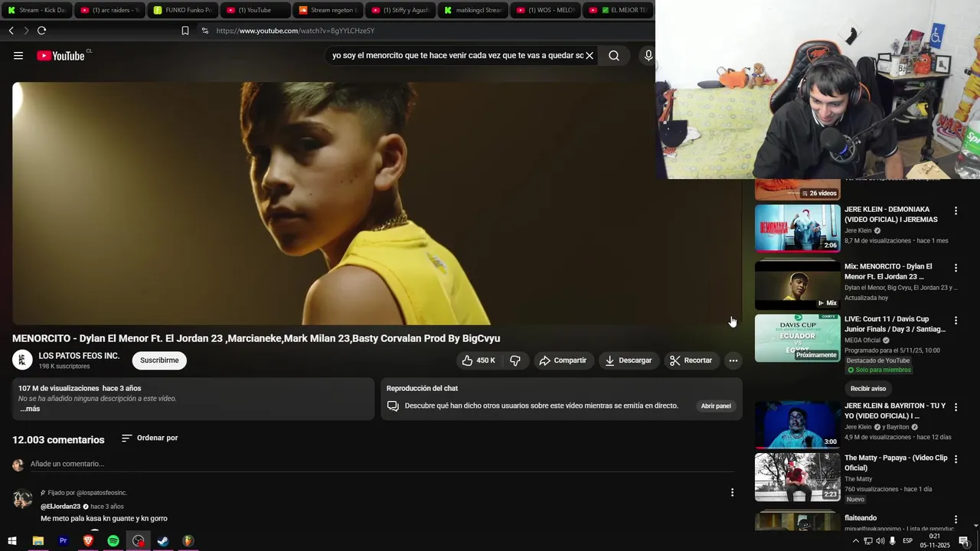Open options for the flaiteando playlist item

click(955, 520)
